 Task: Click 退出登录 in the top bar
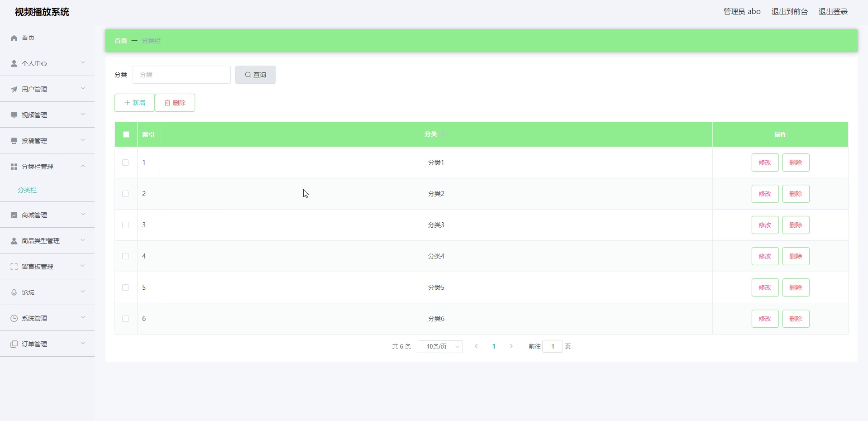(x=833, y=12)
